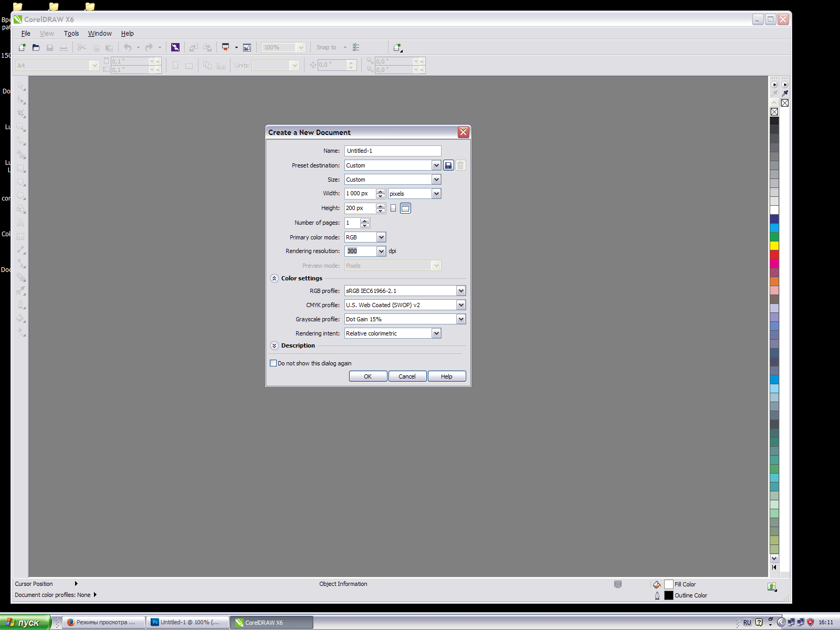Open the Firefox taskbar item
Image resolution: width=840 pixels, height=630 pixels.
(x=104, y=622)
